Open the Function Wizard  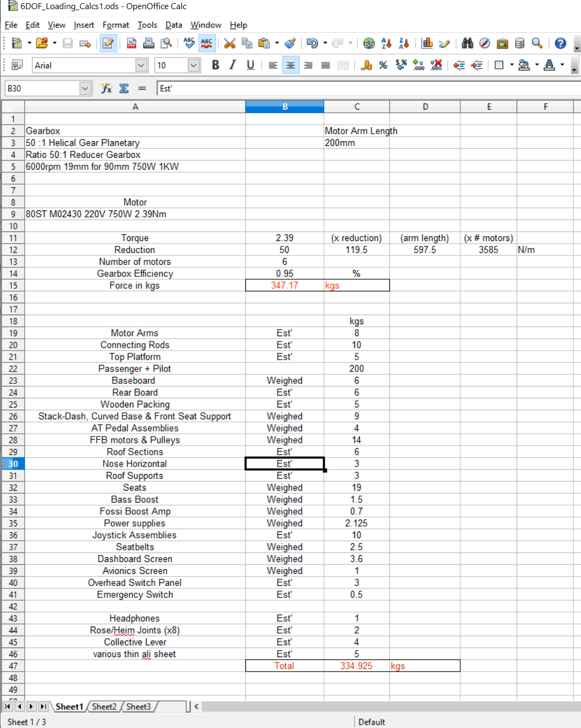click(x=106, y=89)
